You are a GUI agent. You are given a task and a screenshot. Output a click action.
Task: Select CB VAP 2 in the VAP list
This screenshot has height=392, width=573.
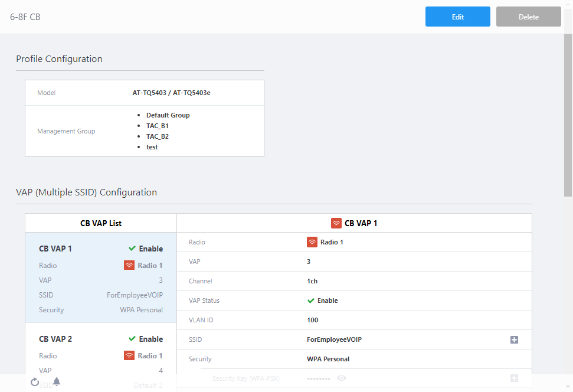[x=100, y=339]
